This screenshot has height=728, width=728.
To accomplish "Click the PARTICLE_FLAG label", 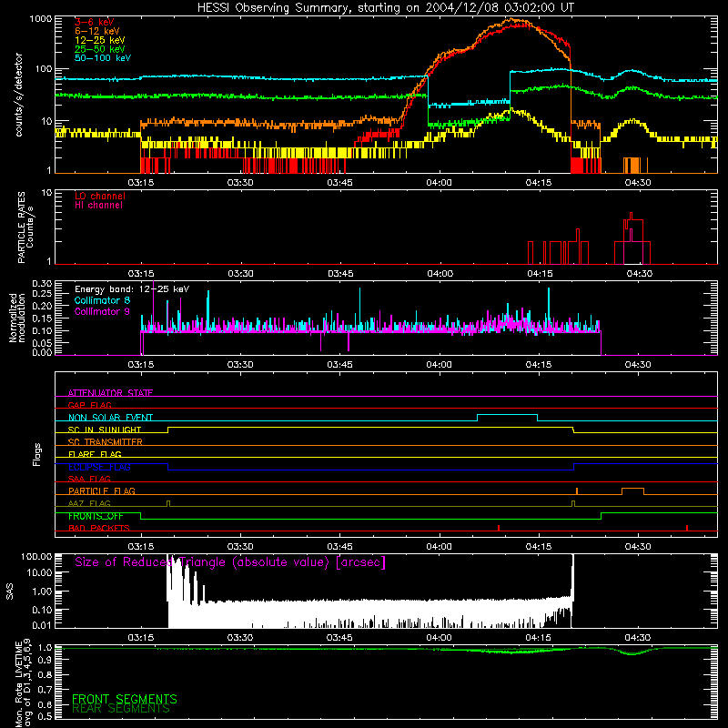I will 102,490.
